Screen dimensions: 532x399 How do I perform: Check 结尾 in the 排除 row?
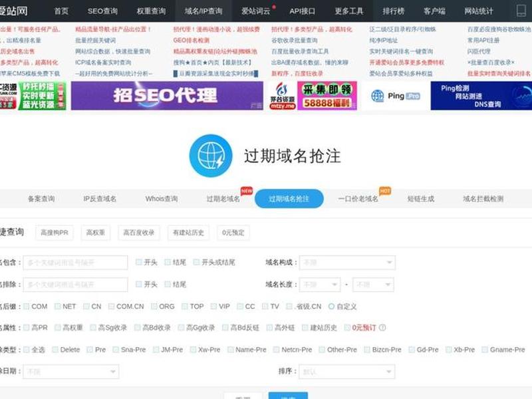coord(168,285)
